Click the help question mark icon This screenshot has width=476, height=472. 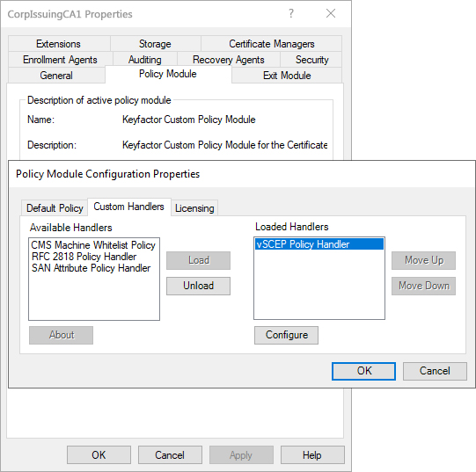point(291,13)
